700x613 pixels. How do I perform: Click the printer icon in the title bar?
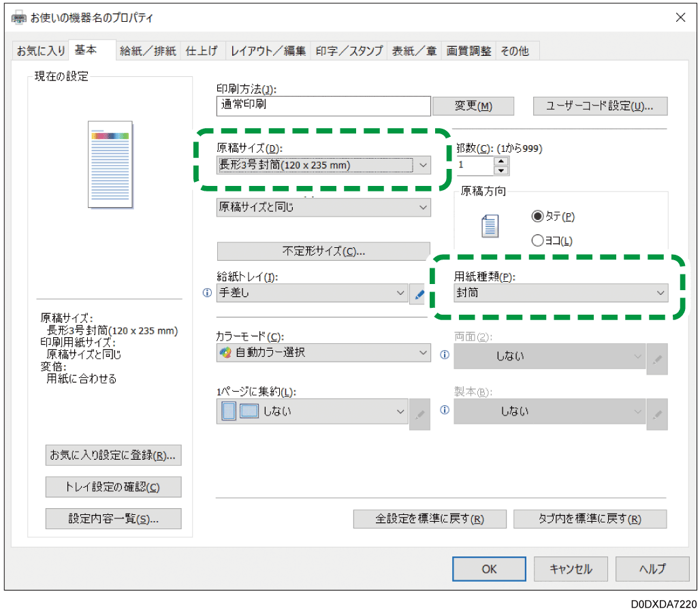pyautogui.click(x=18, y=17)
